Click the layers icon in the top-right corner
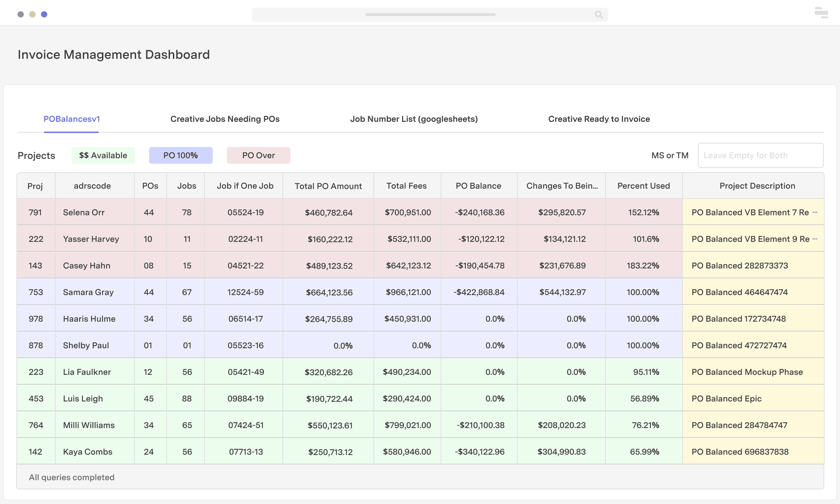Viewport: 840px width, 504px height. pyautogui.click(x=821, y=13)
